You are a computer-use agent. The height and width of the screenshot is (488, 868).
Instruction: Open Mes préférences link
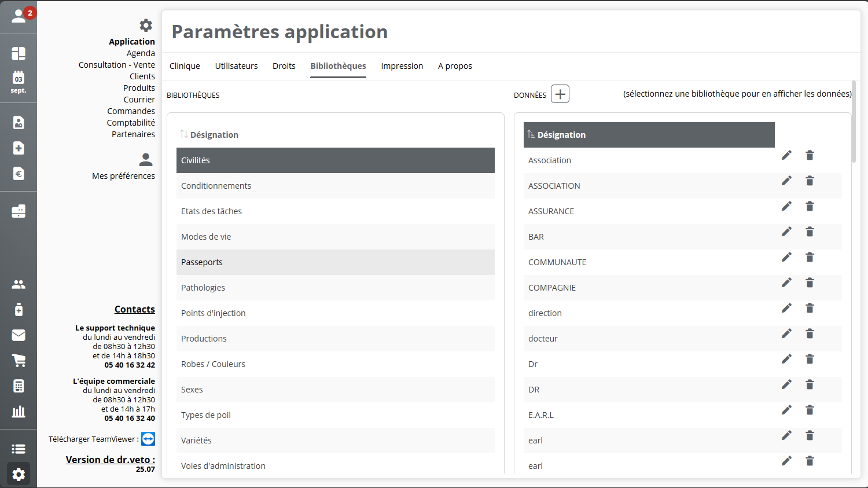(x=123, y=176)
